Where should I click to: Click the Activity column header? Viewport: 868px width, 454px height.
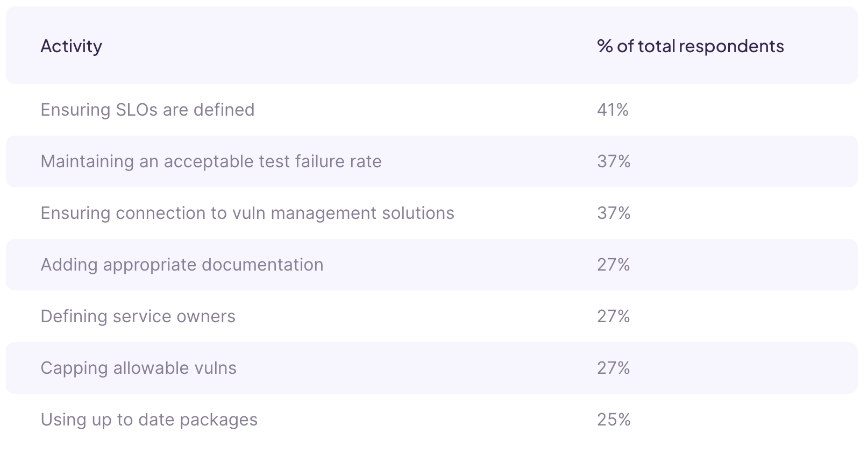click(x=71, y=46)
